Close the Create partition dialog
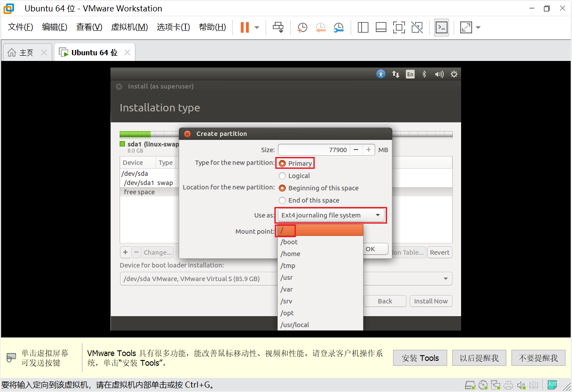The image size is (572, 392). coord(188,134)
